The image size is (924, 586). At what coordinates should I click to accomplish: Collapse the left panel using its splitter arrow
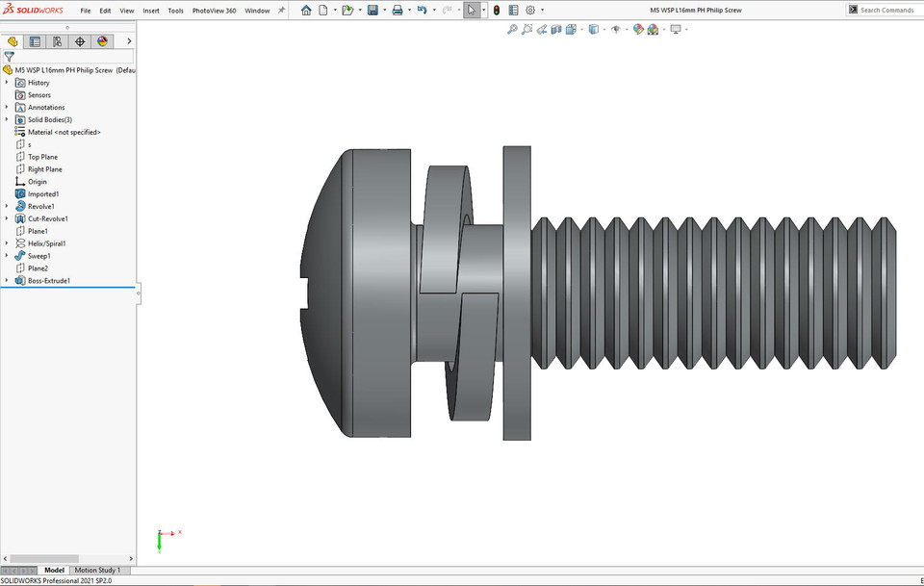tap(140, 293)
